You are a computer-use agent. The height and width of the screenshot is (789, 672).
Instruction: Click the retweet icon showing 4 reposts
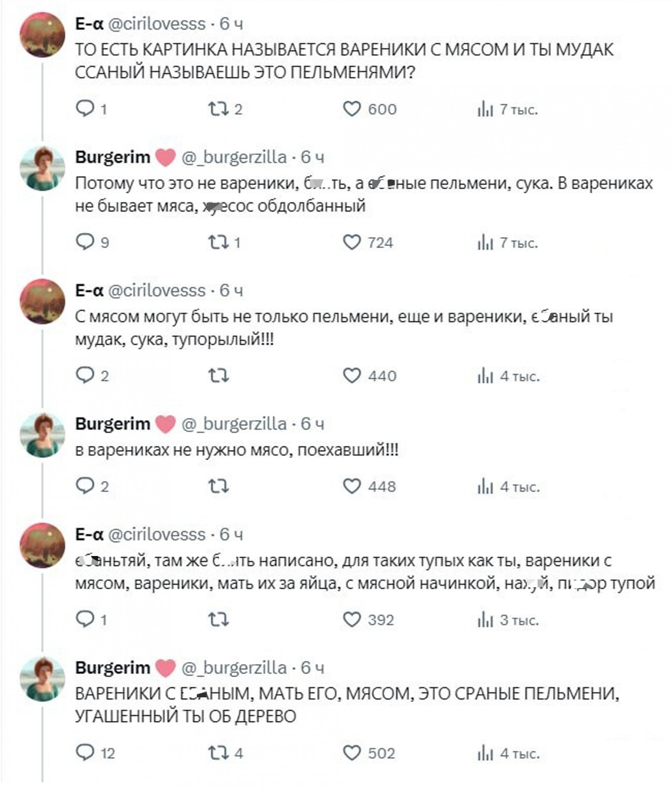(x=218, y=753)
